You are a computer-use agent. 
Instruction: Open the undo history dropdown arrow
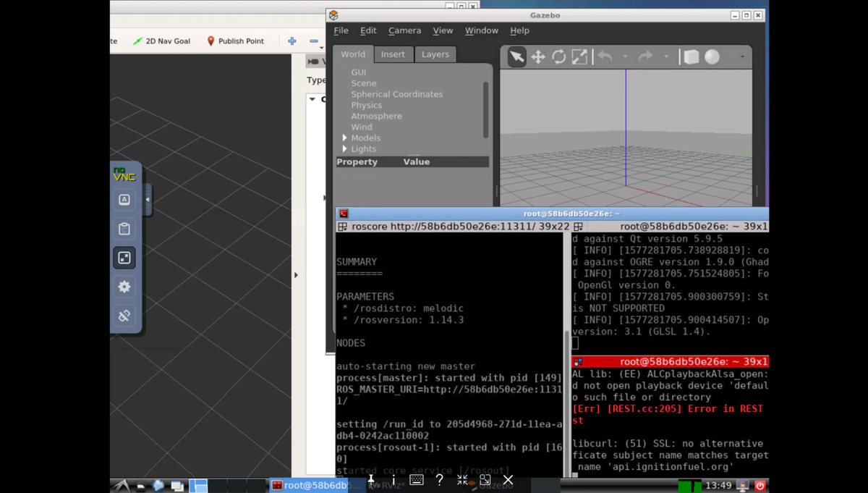coord(625,57)
